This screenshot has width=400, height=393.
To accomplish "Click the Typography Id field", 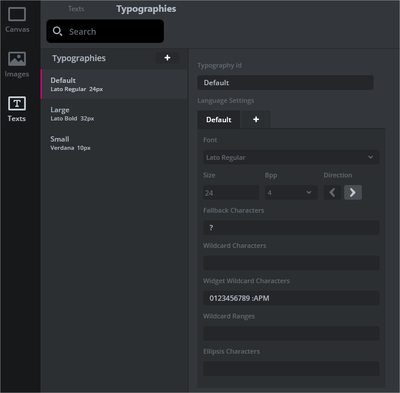I will 285,83.
